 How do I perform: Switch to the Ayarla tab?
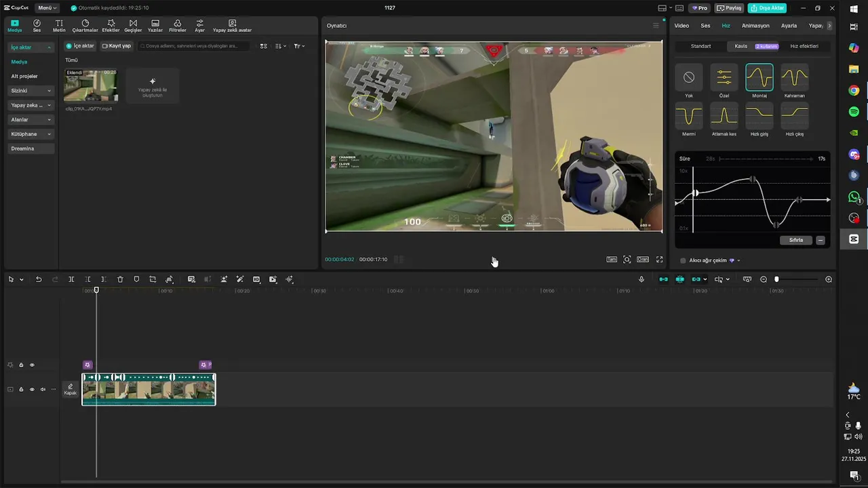pyautogui.click(x=789, y=26)
